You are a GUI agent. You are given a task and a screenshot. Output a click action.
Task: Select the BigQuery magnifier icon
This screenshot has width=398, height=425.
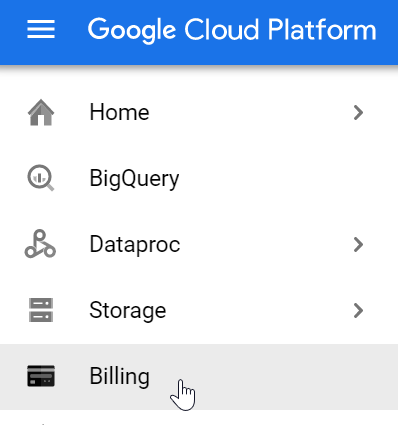[41, 178]
